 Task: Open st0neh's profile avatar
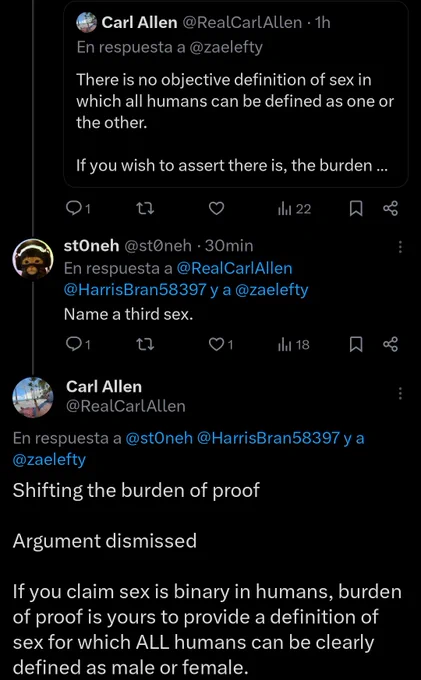(33, 259)
